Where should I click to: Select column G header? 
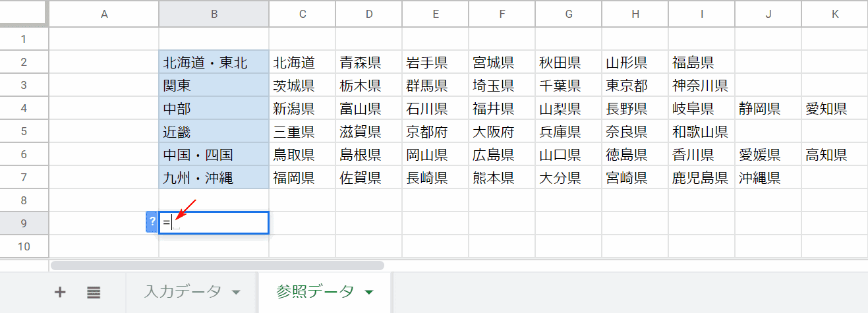568,13
